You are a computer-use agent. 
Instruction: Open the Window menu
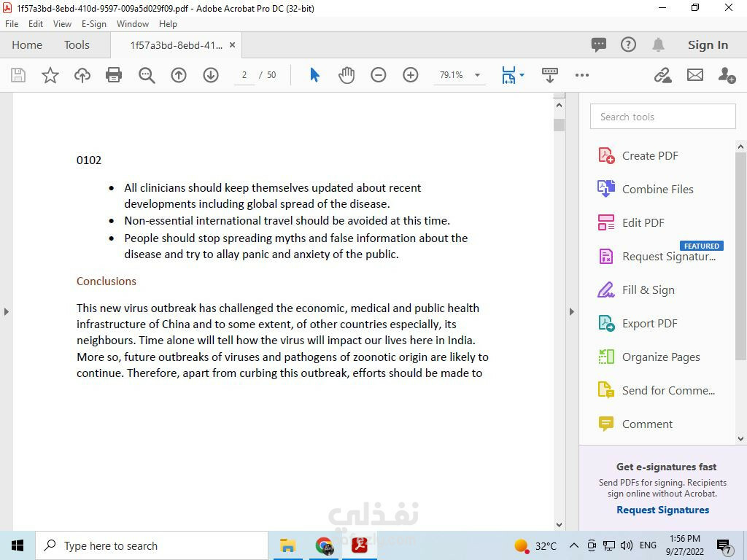[x=133, y=24]
